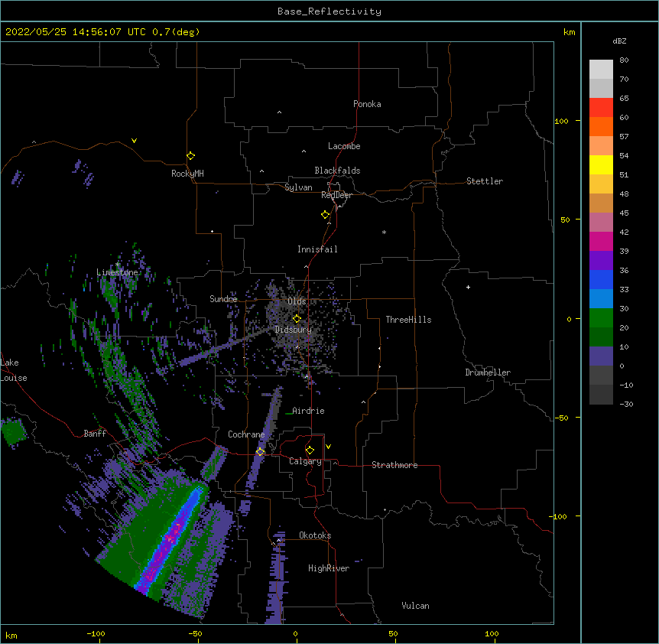Click the Stettler city label

coord(485,181)
